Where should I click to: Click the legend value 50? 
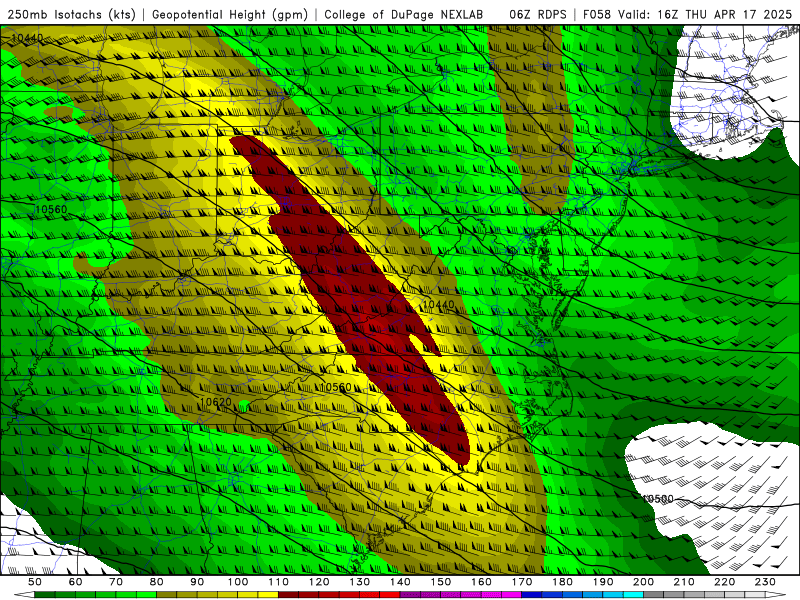[x=35, y=582]
